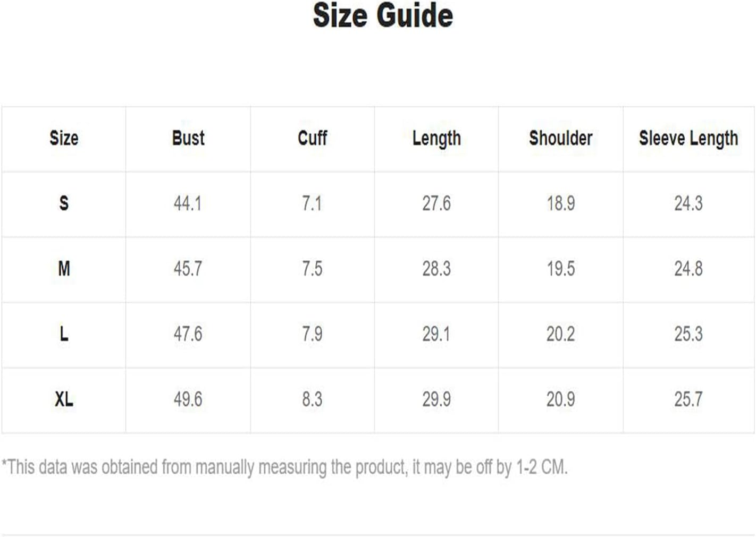The width and height of the screenshot is (756, 537).
Task: Select bust value 49.6
Action: point(188,399)
